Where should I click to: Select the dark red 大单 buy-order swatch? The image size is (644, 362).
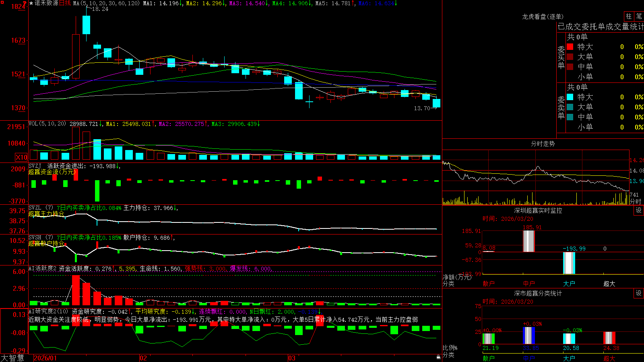pyautogui.click(x=570, y=57)
